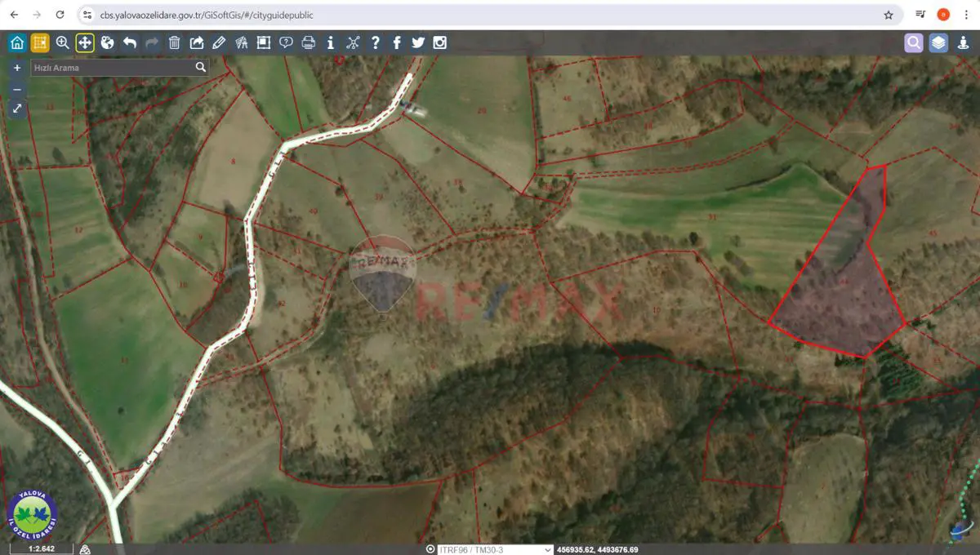Open the compass measurement tool

pyautogui.click(x=241, y=42)
